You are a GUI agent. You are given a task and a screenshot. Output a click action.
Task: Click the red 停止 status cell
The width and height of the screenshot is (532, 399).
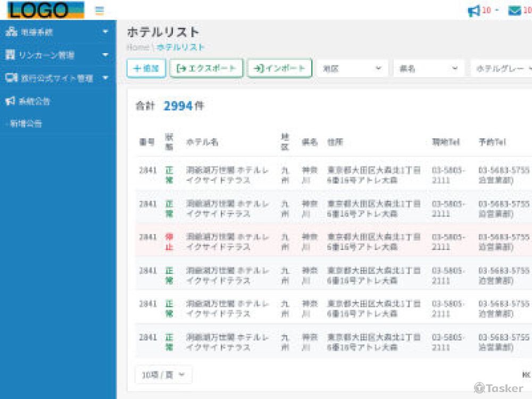[x=169, y=242]
